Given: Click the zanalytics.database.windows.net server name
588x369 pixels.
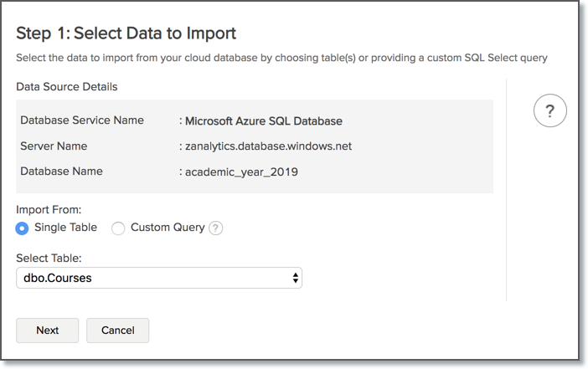Looking at the screenshot, I should (x=267, y=146).
